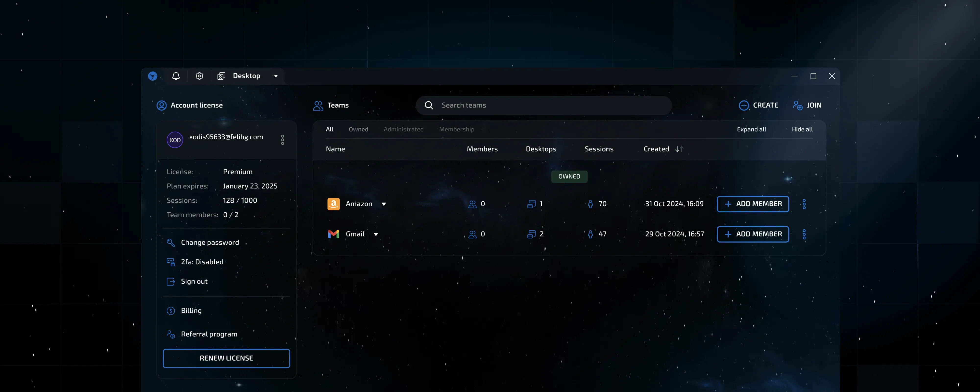The height and width of the screenshot is (392, 980).
Task: Select the Membership tab
Action: [x=456, y=129]
